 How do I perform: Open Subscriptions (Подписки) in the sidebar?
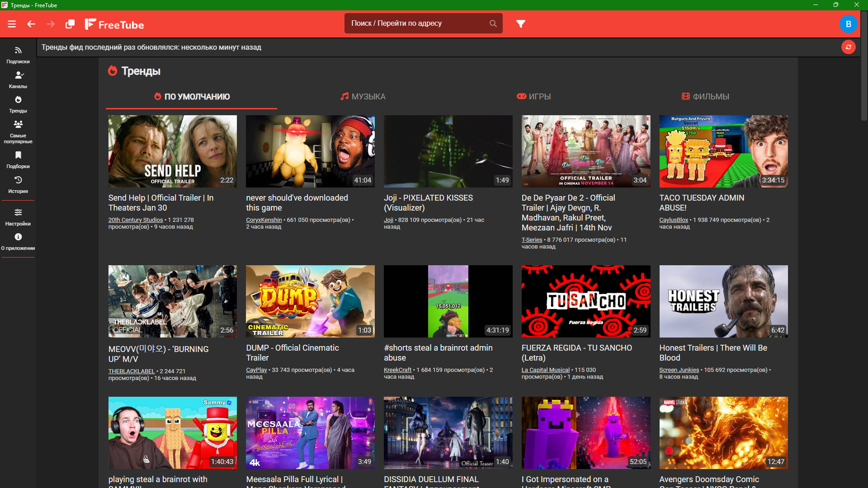click(18, 54)
